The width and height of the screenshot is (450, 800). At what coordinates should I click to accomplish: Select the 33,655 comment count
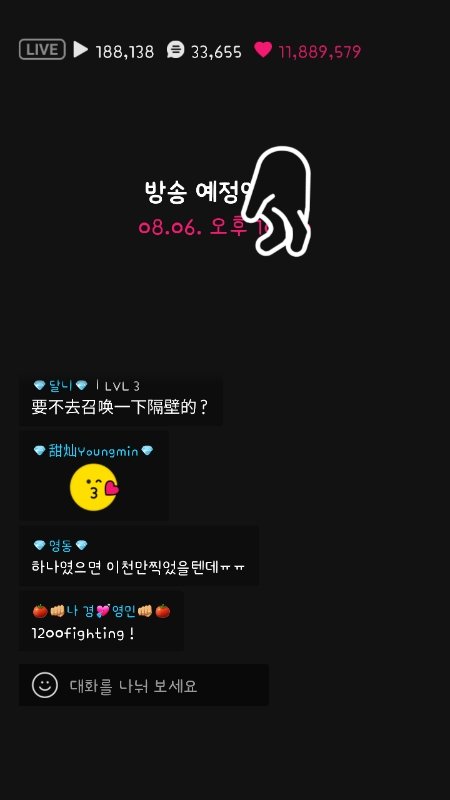(x=216, y=52)
